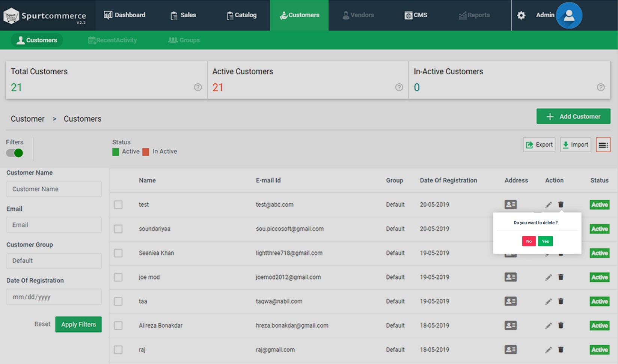The width and height of the screenshot is (618, 364).
Task: Delete the test customer row
Action: (561, 205)
